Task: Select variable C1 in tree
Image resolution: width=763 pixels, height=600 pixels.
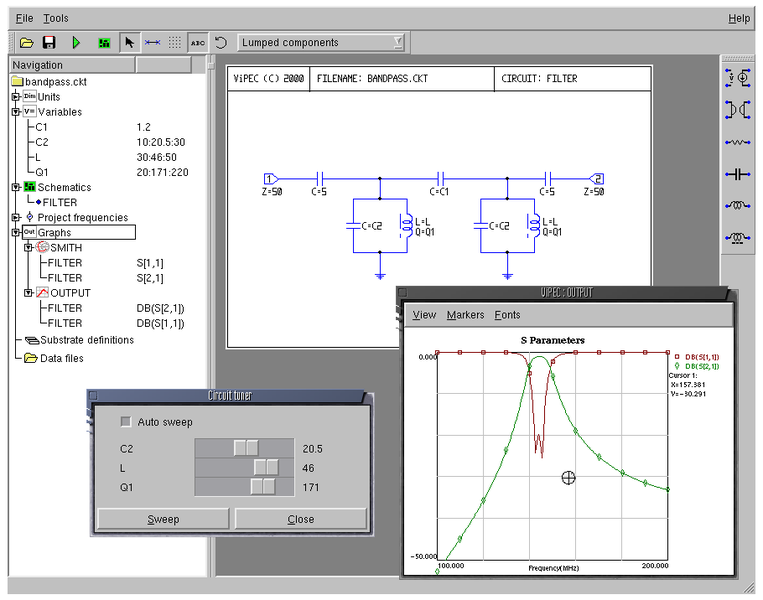Action: [41, 127]
